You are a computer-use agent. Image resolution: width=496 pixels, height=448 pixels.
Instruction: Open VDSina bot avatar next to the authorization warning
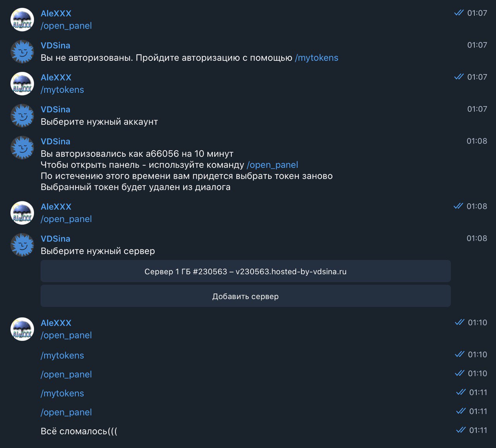point(22,51)
